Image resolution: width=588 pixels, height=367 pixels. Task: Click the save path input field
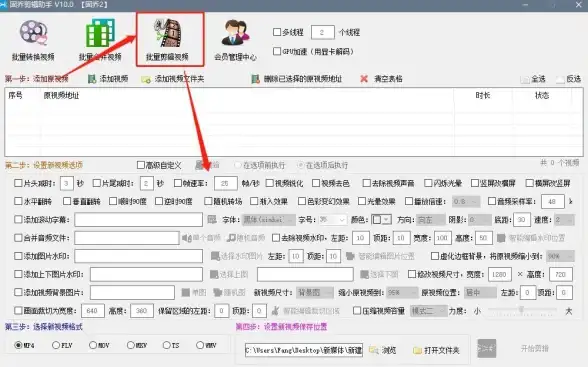(304, 351)
